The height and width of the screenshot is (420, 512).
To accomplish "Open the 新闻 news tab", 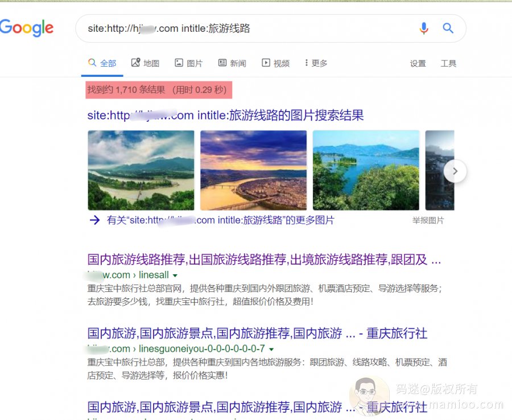I will click(x=232, y=63).
